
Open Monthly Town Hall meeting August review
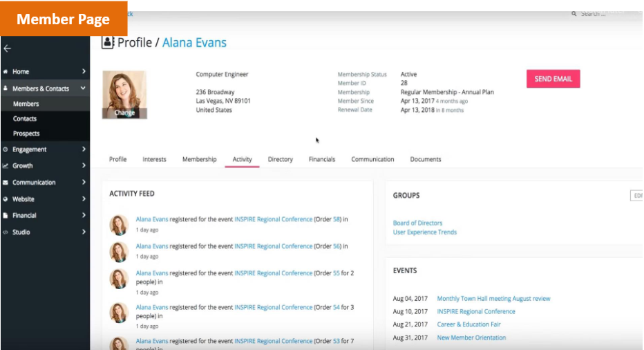click(x=493, y=299)
